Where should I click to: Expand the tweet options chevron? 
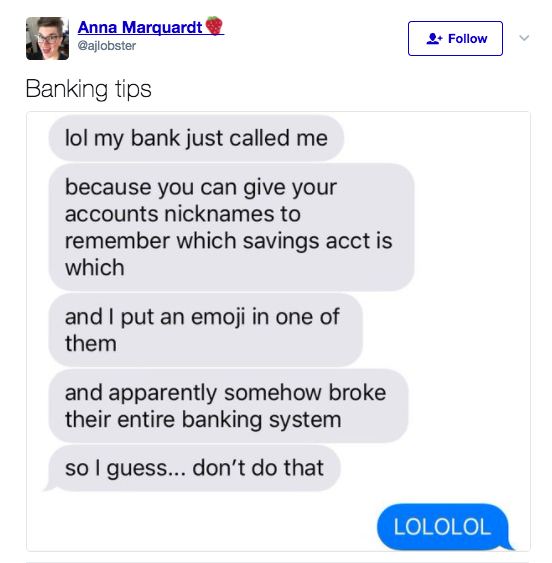(524, 38)
